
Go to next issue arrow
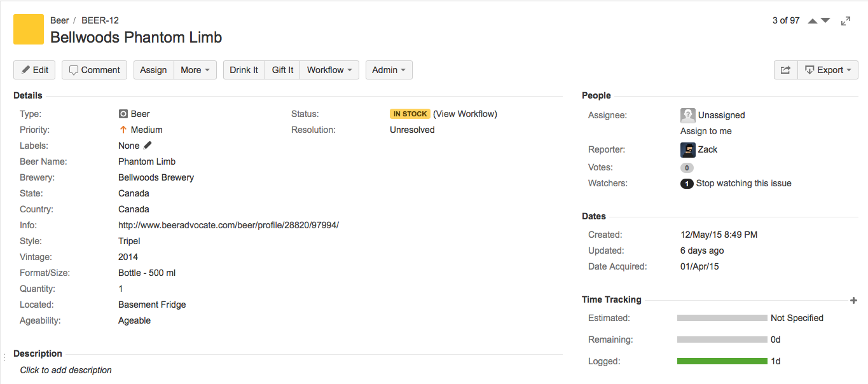825,21
